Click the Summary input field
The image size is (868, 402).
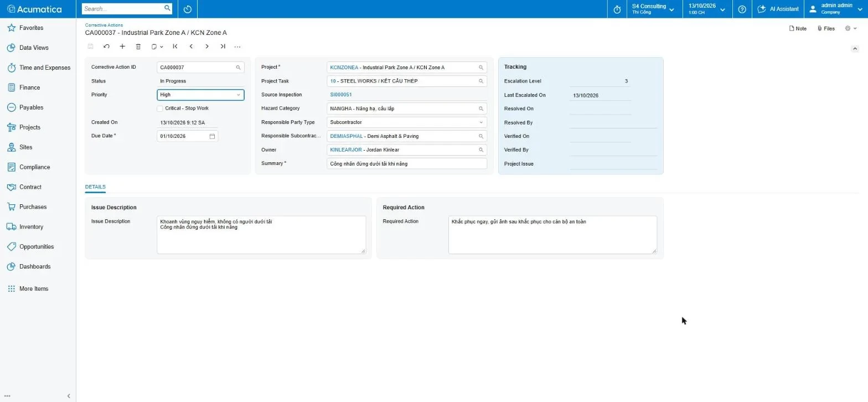[x=407, y=164]
